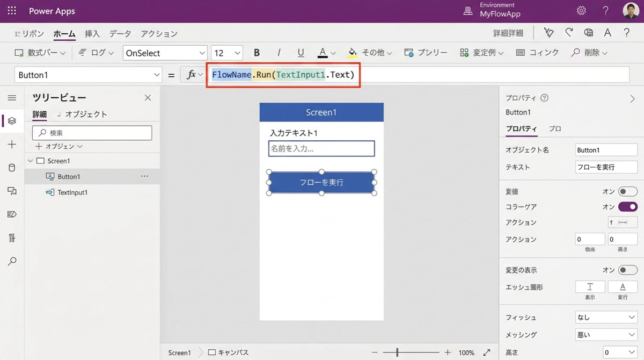Image resolution: width=644 pixels, height=360 pixels.
Task: Toggle the 変更の表示 switch
Action: point(627,270)
